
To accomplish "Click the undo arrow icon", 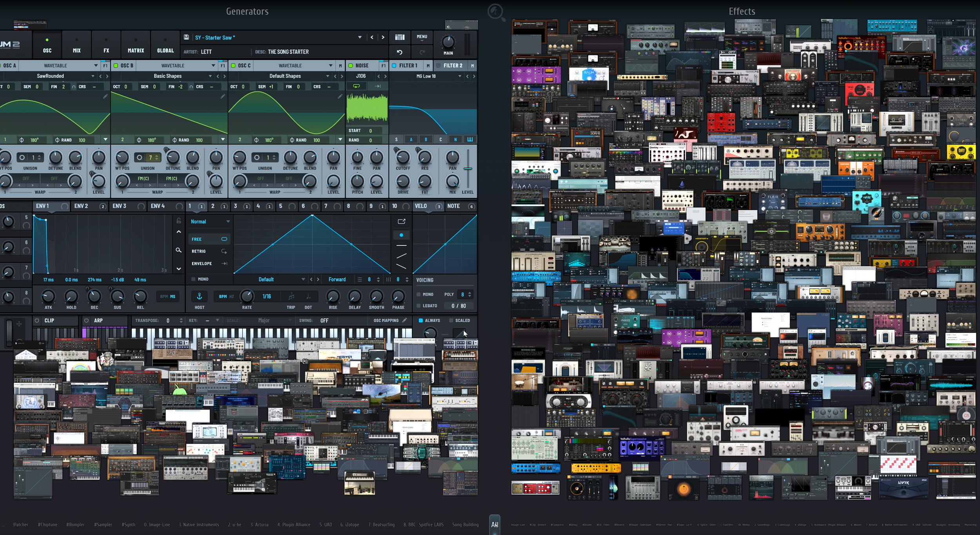I will (399, 52).
